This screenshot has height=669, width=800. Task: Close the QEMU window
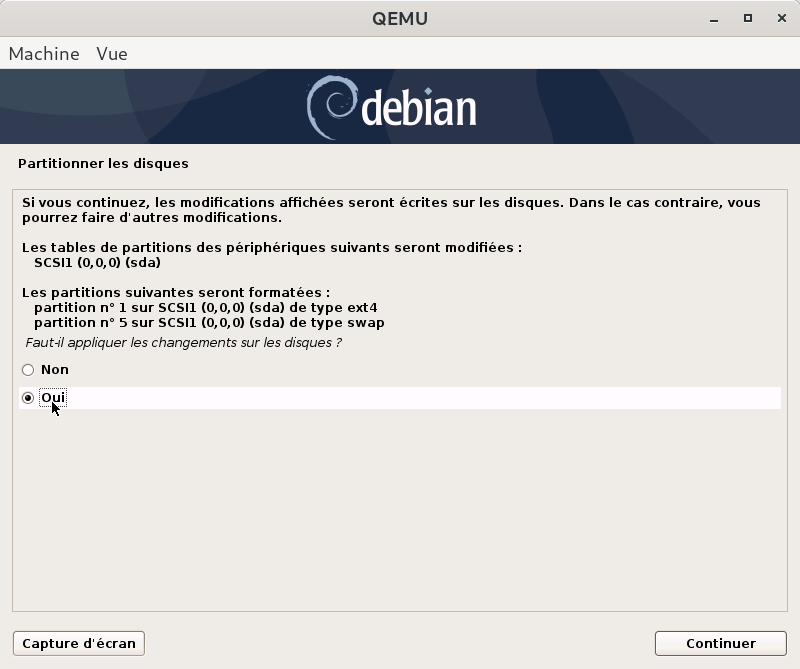click(778, 18)
